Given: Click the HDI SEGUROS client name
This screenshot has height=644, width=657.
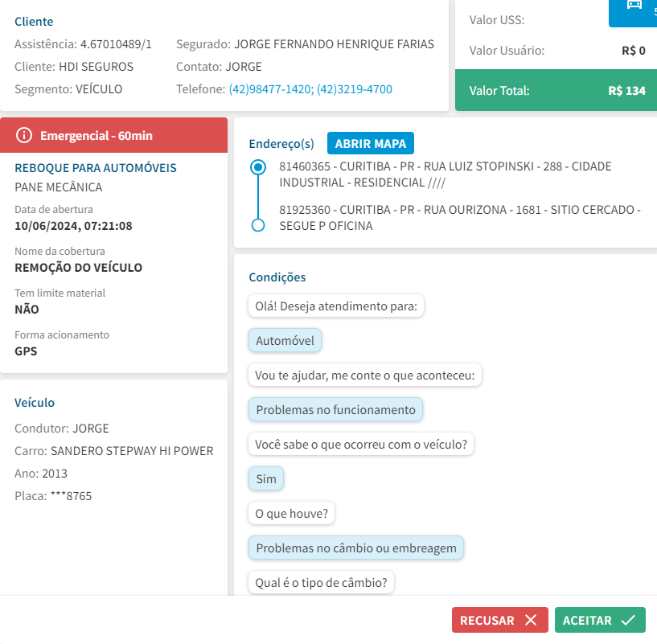Looking at the screenshot, I should [x=96, y=67].
